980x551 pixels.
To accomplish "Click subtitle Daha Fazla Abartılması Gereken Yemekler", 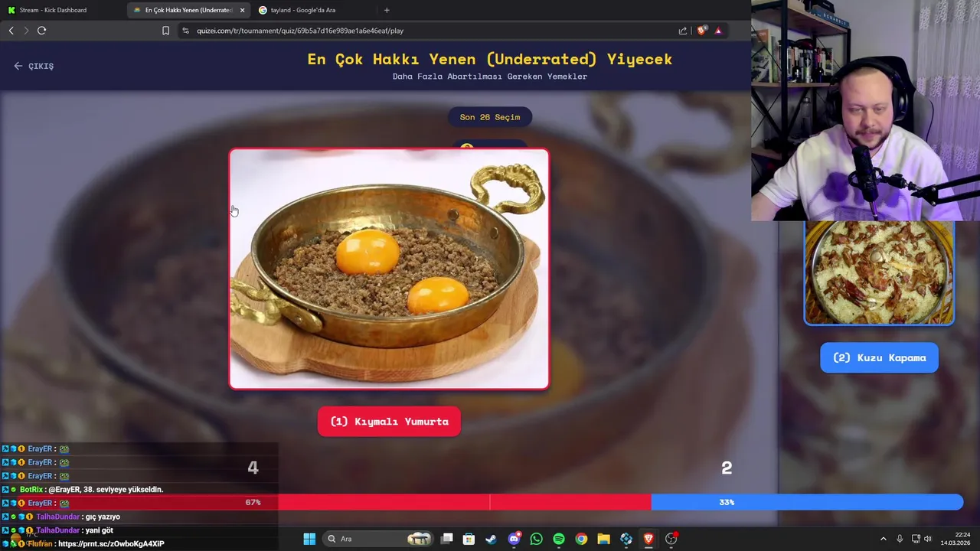I will pos(490,77).
